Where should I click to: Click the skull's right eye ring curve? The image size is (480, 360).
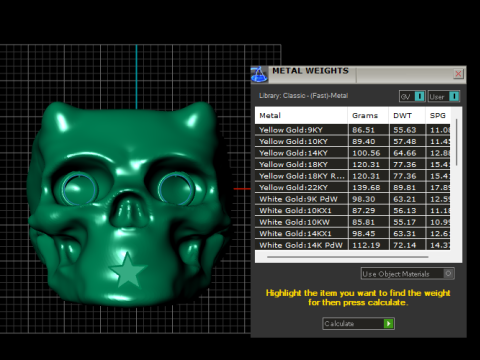[175, 188]
